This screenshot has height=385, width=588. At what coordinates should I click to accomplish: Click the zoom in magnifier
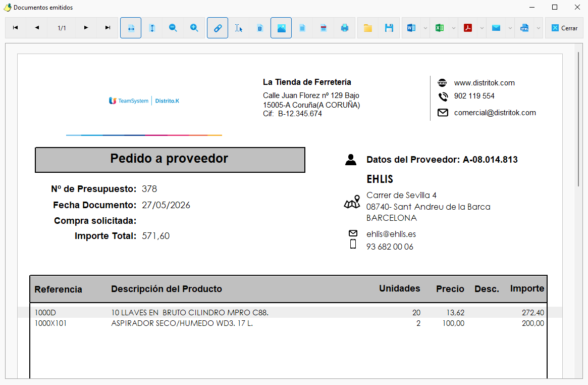point(194,28)
